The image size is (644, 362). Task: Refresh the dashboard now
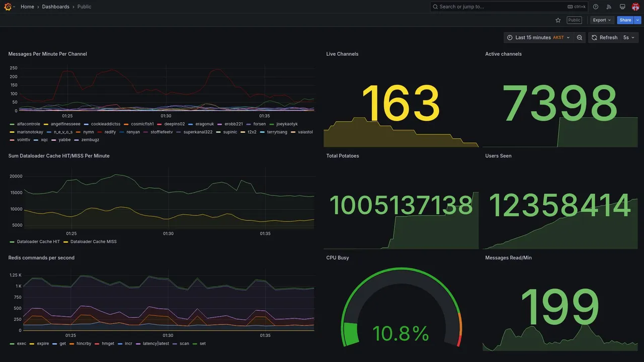click(604, 38)
